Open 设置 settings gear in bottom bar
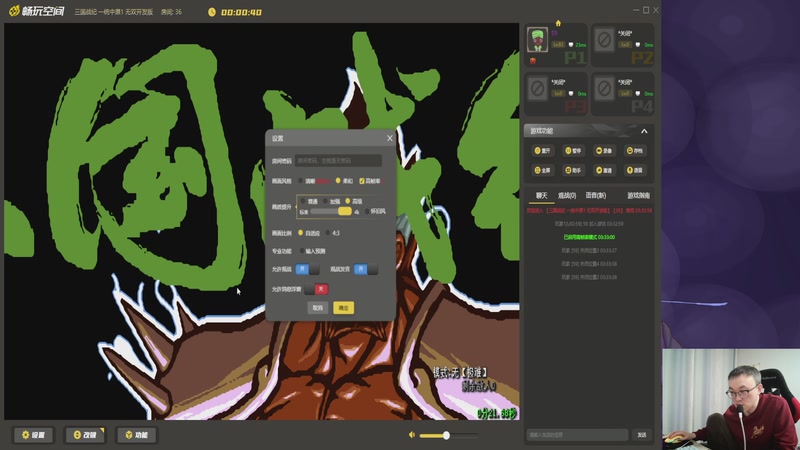 click(x=34, y=435)
